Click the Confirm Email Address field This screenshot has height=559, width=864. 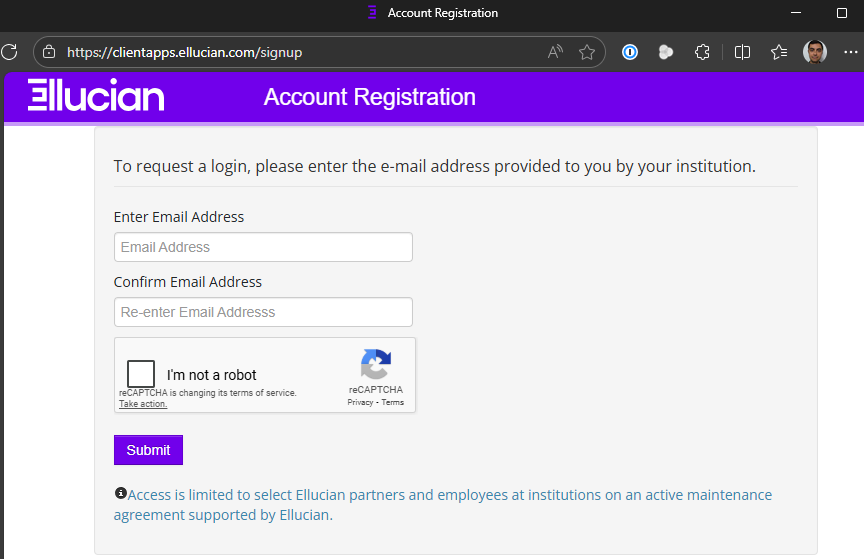coord(263,312)
